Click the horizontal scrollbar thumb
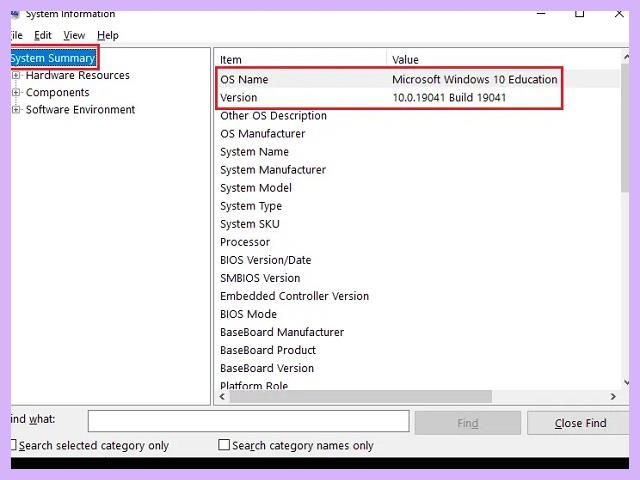This screenshot has width=640, height=480. (x=361, y=396)
